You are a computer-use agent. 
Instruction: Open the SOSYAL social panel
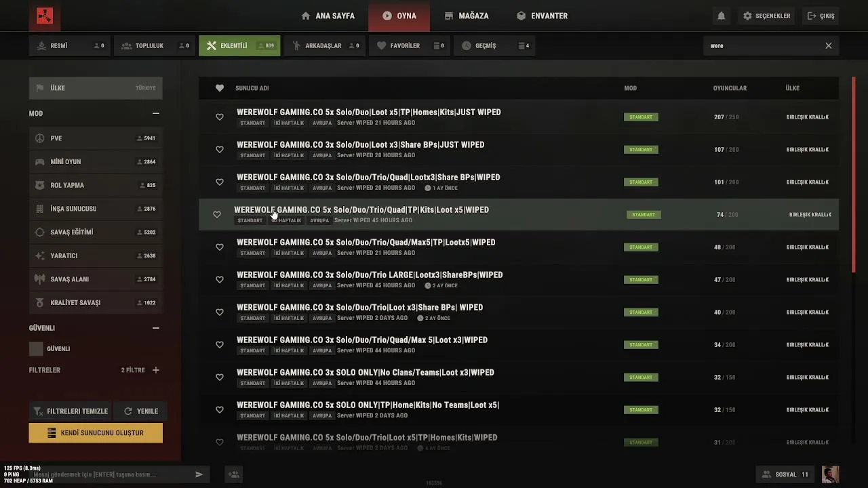click(x=785, y=474)
